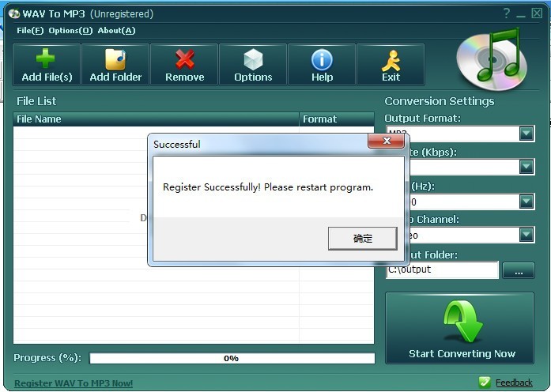Image resolution: width=551 pixels, height=392 pixels.
Task: Click the output folder browse button
Action: [x=519, y=270]
